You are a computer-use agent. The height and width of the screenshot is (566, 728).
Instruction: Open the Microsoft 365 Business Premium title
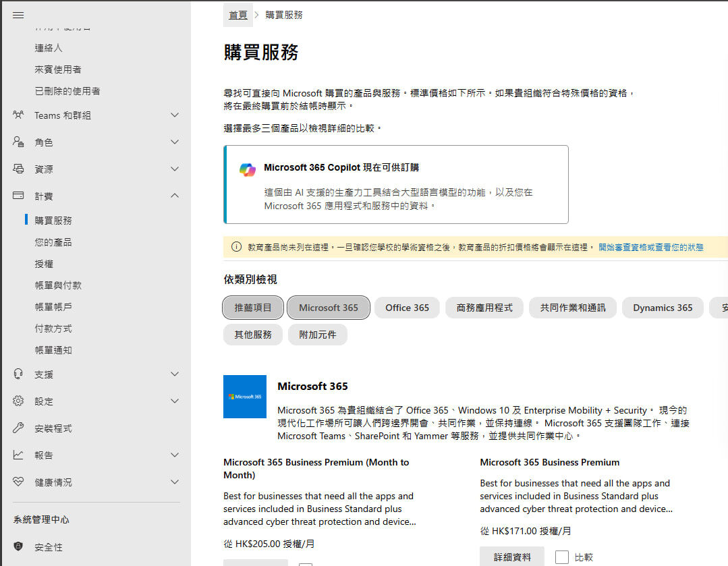(x=550, y=462)
